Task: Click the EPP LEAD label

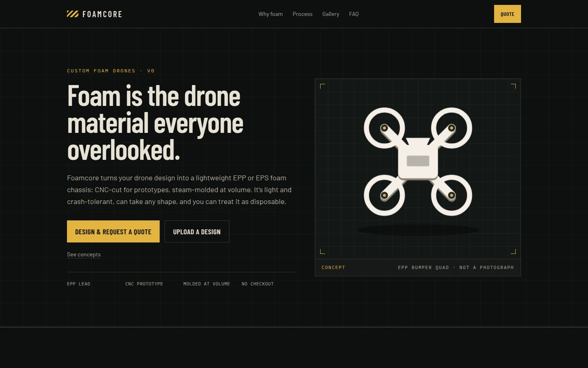Action: (78, 284)
